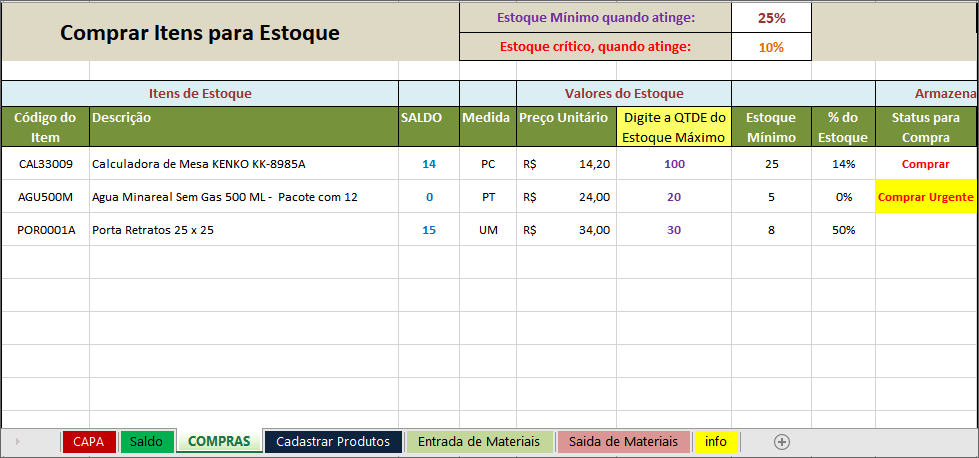The image size is (979, 458).
Task: Click the Descrição column header
Action: pyautogui.click(x=244, y=127)
